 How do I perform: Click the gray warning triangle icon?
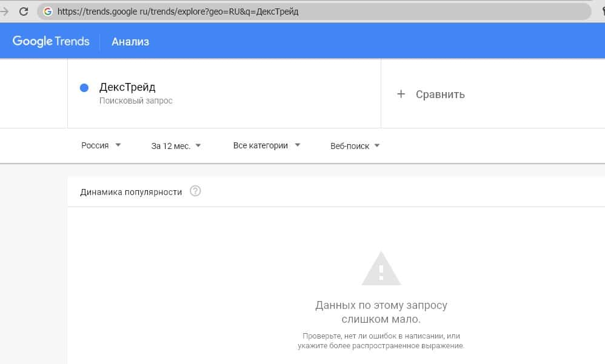[x=381, y=268]
